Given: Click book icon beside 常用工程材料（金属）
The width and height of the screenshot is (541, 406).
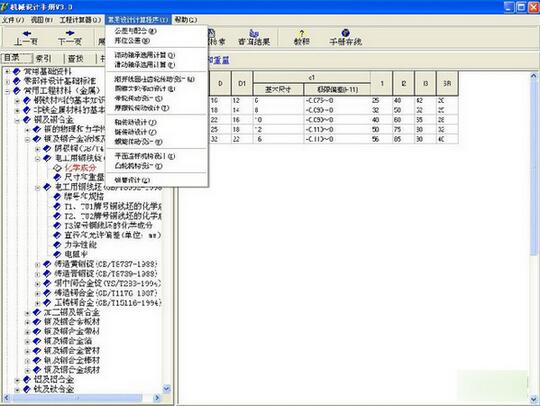Looking at the screenshot, I should [x=17, y=91].
